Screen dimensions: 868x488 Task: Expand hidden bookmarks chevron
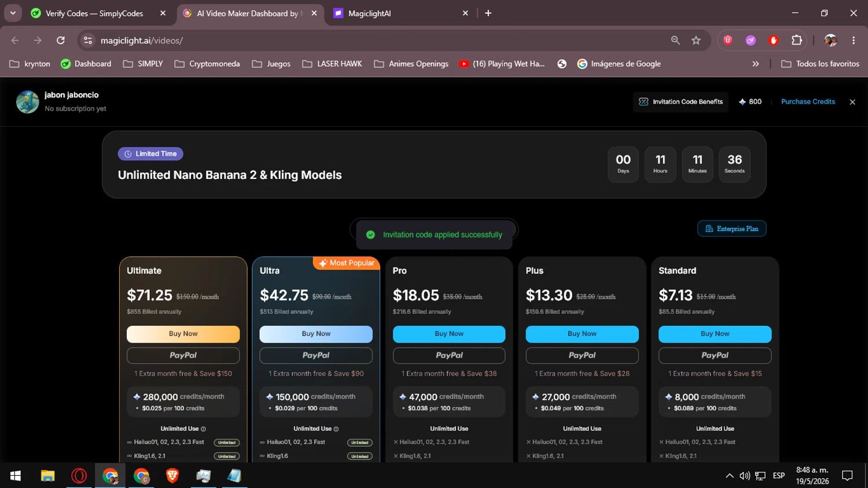click(755, 64)
